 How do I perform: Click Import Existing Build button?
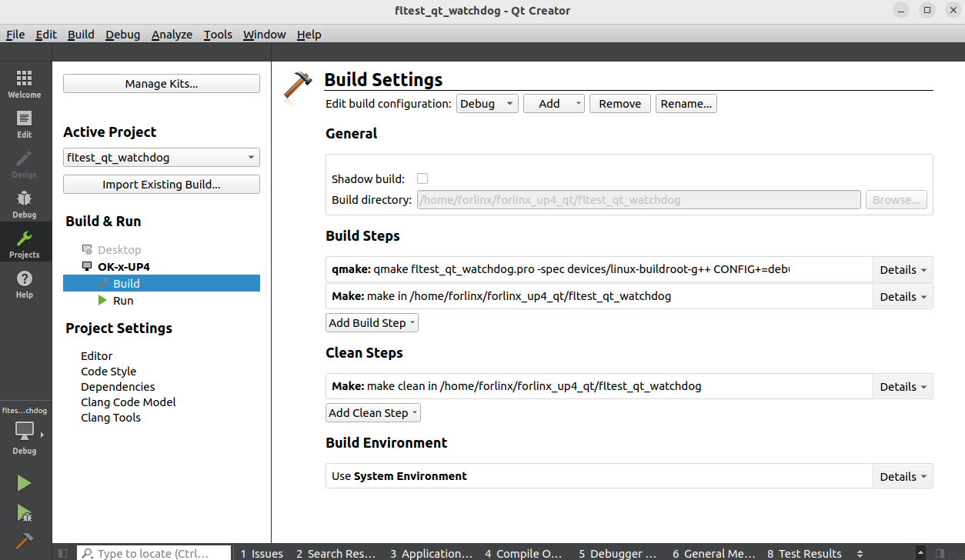pos(162,185)
